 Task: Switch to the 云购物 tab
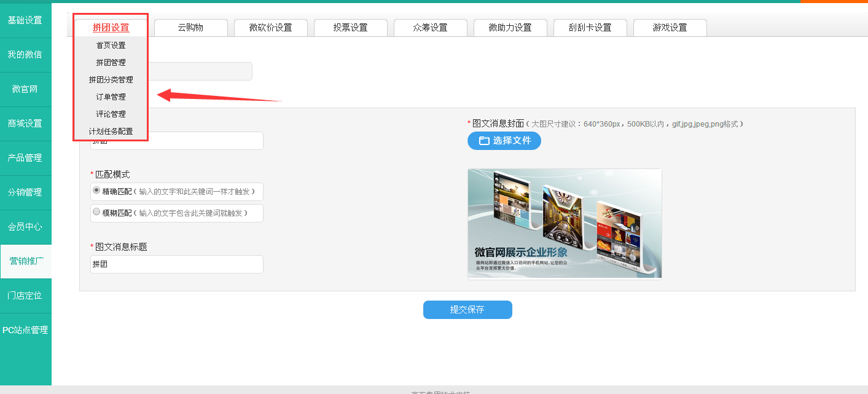click(190, 28)
